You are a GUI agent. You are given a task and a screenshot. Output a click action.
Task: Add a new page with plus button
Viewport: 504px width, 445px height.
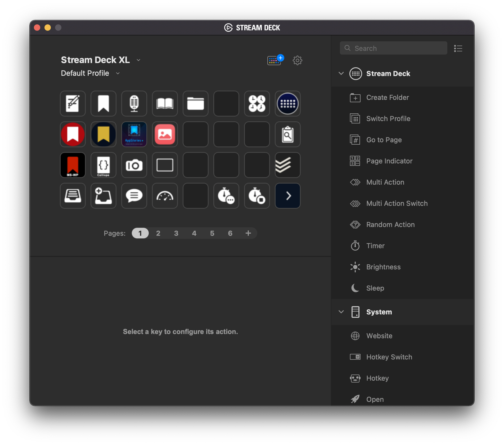click(248, 233)
